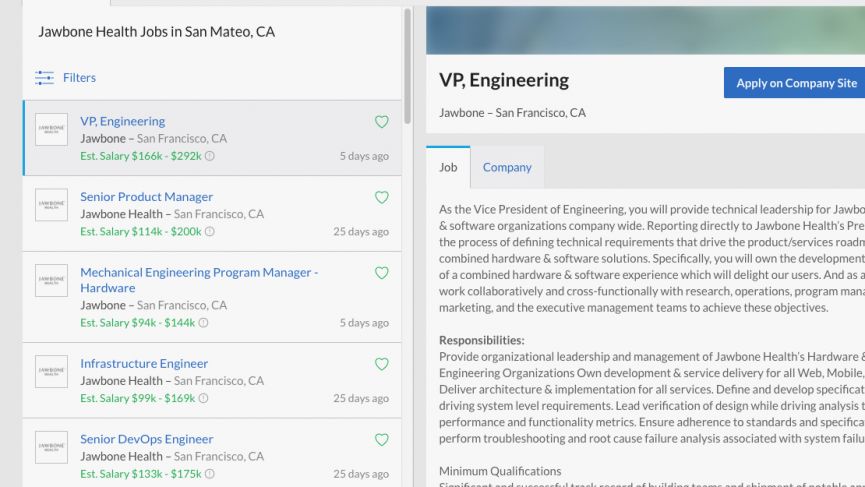The height and width of the screenshot is (487, 865).
Task: Click '25 days ago' on Senior DevOps Engineer row
Action: click(x=361, y=474)
